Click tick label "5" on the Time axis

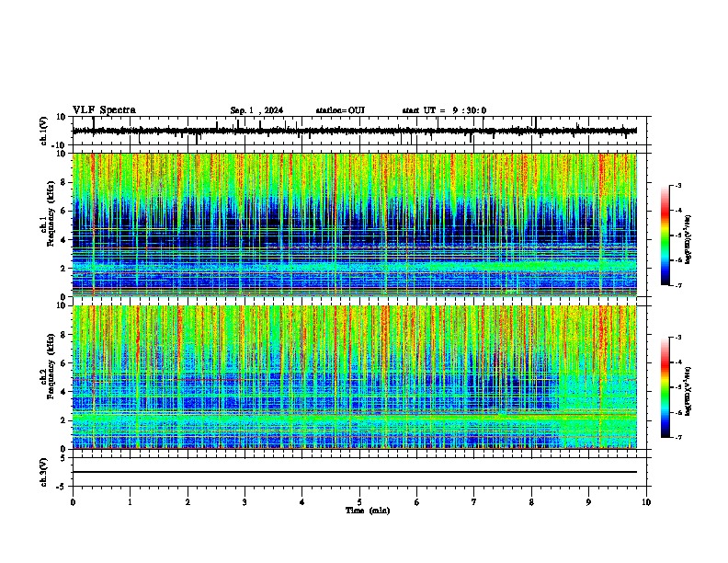(x=359, y=502)
